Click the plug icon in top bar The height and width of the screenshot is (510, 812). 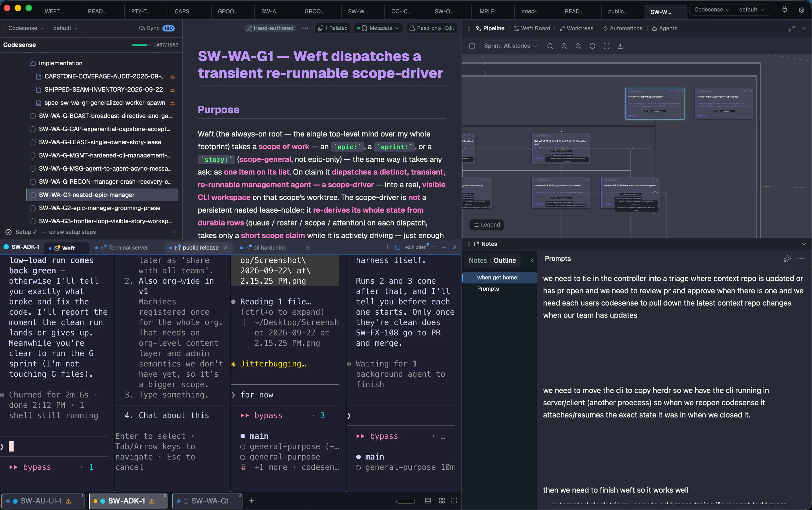pos(785,10)
